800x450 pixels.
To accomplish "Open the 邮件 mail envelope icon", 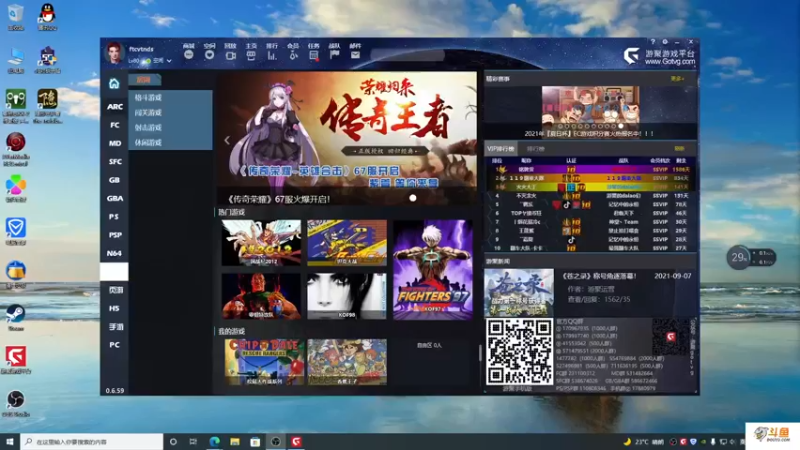I will click(355, 55).
